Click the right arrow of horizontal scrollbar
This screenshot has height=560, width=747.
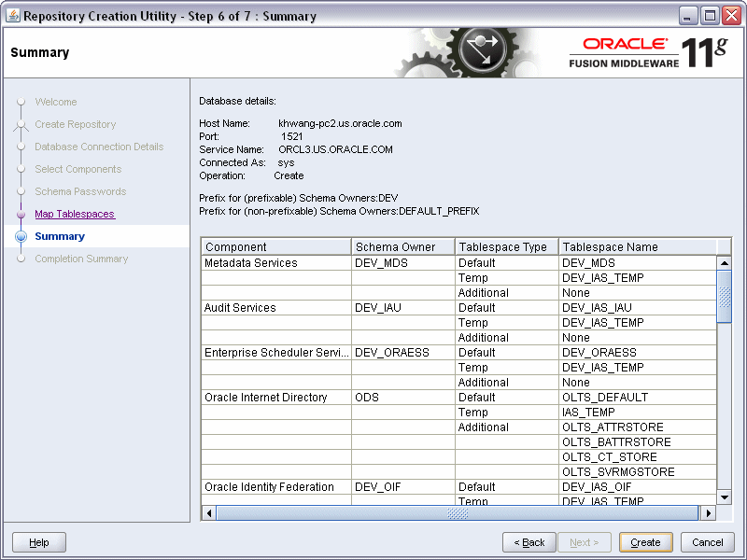click(x=709, y=512)
